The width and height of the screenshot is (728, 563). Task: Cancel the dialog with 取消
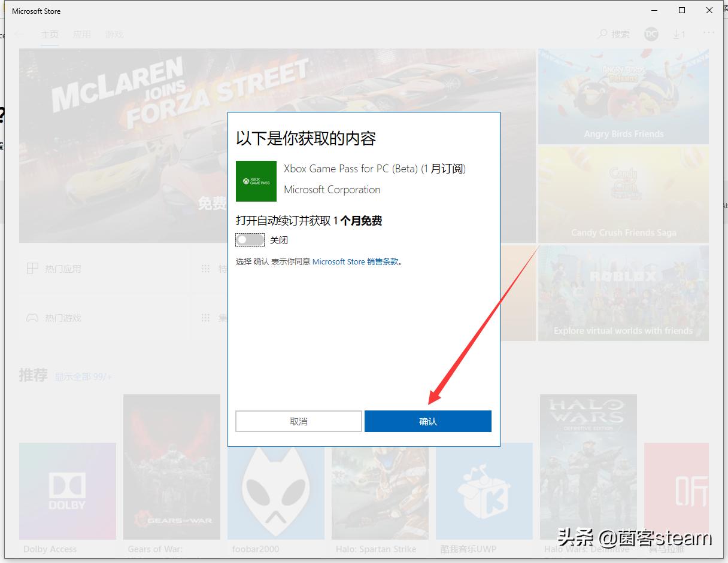tap(298, 421)
